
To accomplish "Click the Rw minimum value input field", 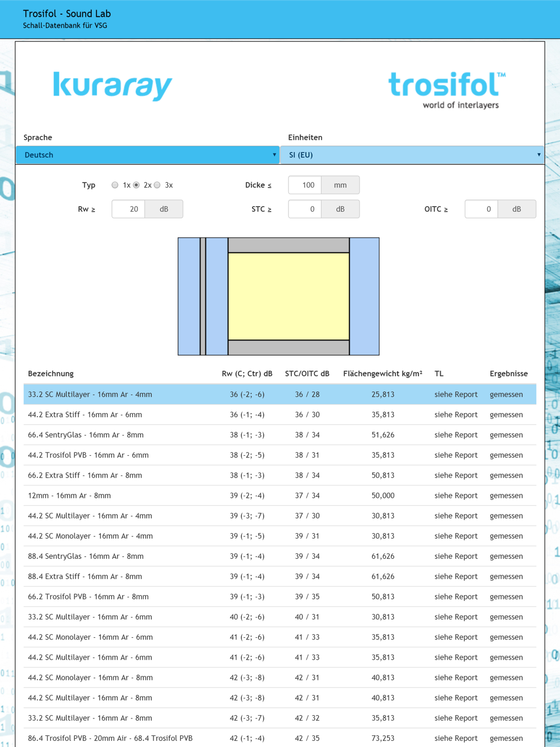I will click(x=128, y=209).
